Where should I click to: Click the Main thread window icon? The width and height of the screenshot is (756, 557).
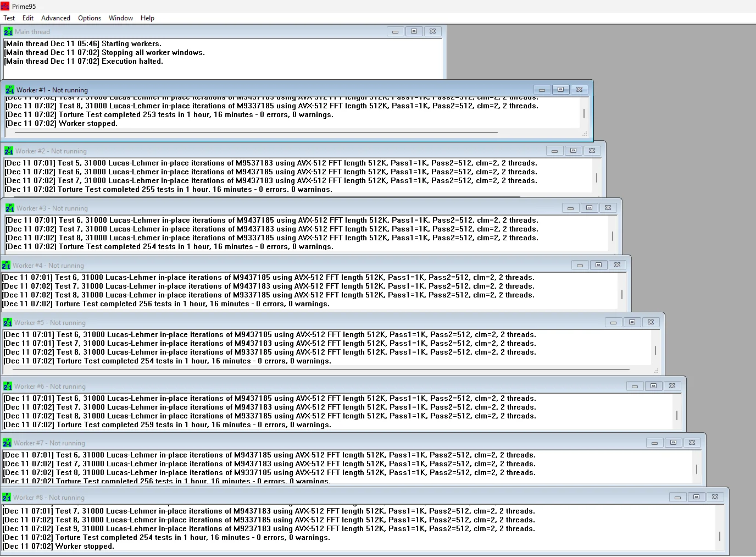8,32
